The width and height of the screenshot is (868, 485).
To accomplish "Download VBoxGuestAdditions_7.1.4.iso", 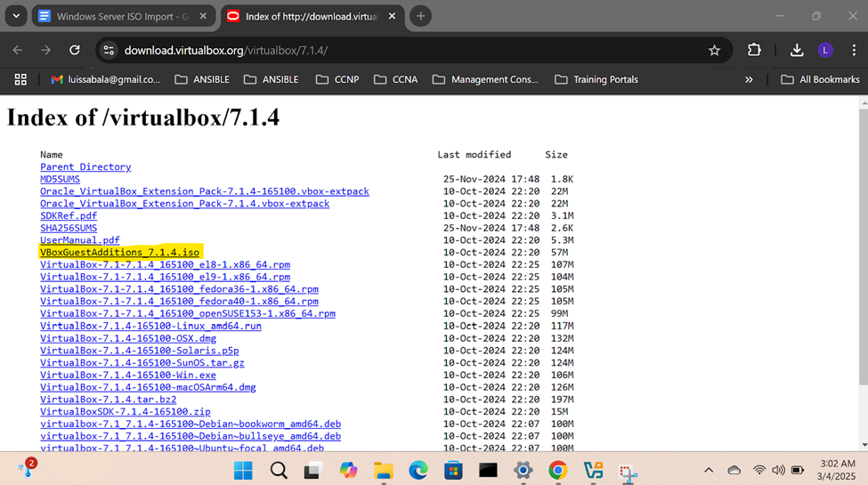I will (119, 252).
